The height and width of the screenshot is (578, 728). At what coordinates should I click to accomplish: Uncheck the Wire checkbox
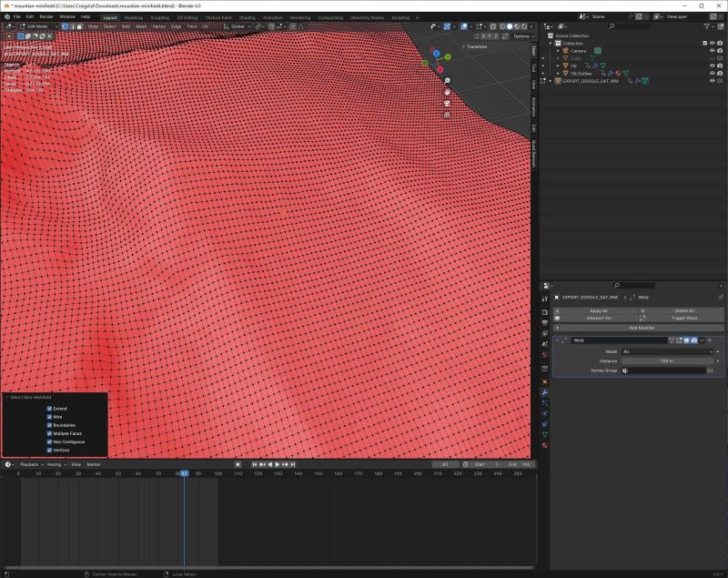pos(49,416)
